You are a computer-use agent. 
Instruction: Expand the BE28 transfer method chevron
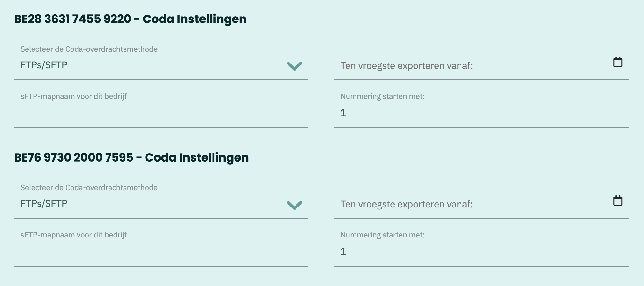click(294, 66)
